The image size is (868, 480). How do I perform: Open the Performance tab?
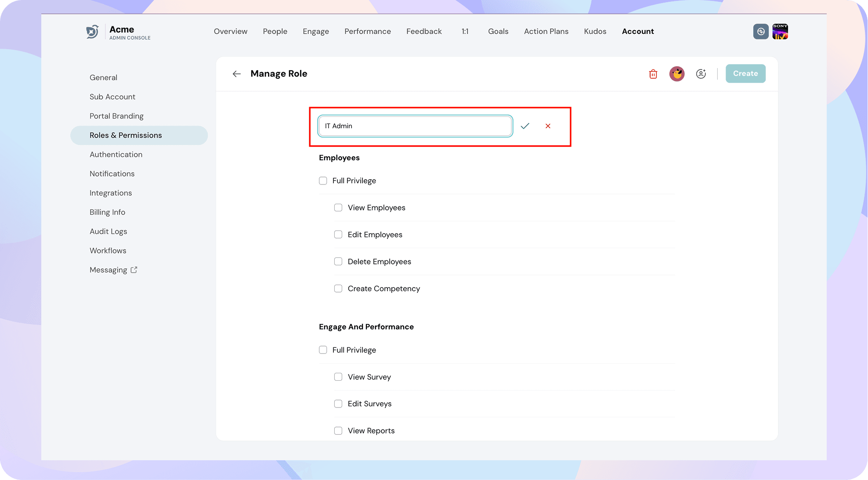tap(368, 32)
